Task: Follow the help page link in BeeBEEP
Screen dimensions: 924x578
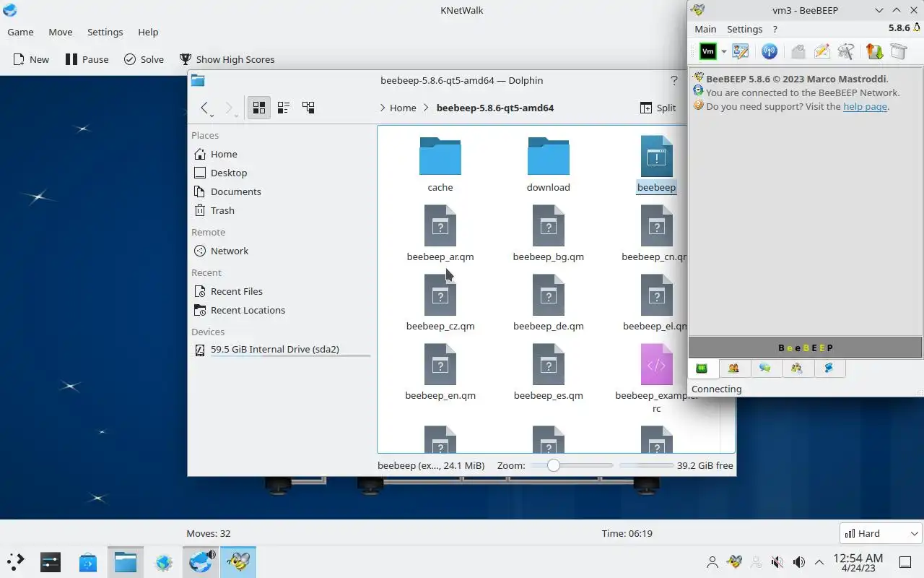Action: 865,106
